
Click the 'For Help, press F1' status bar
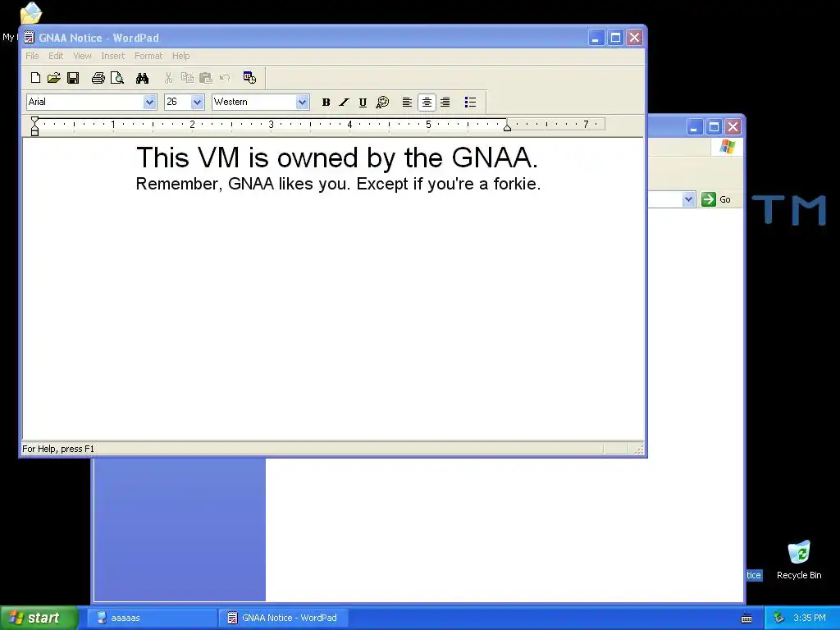pyautogui.click(x=58, y=449)
